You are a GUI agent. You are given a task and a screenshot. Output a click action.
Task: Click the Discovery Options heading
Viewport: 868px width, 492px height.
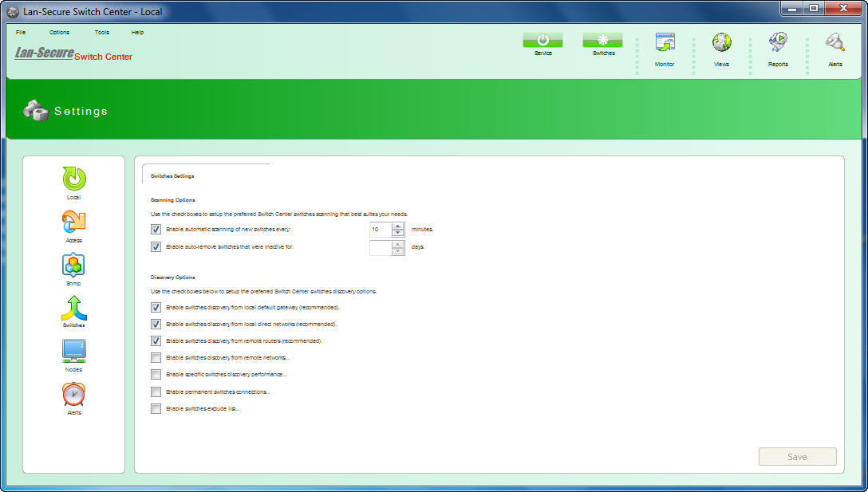[x=172, y=277]
